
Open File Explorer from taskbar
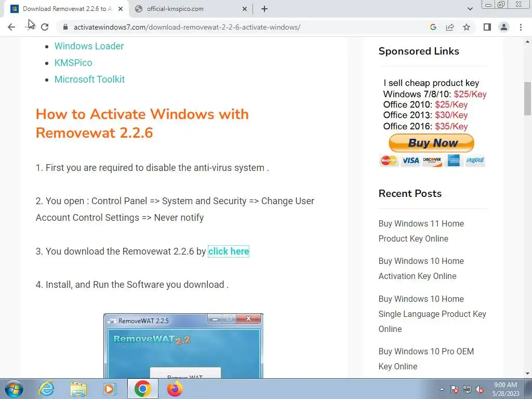[x=78, y=389]
